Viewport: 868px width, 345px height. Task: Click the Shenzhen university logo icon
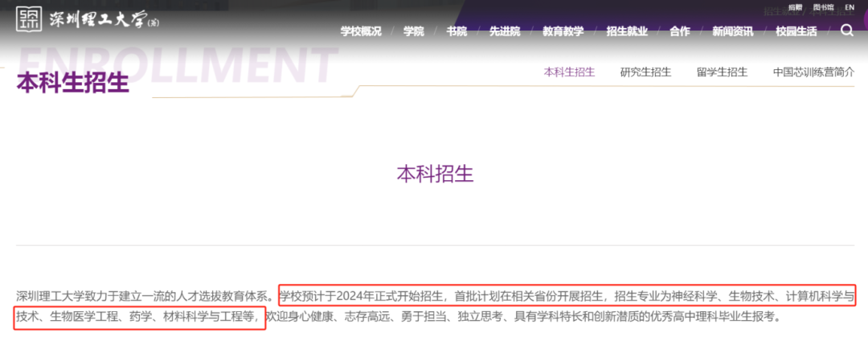[30, 19]
